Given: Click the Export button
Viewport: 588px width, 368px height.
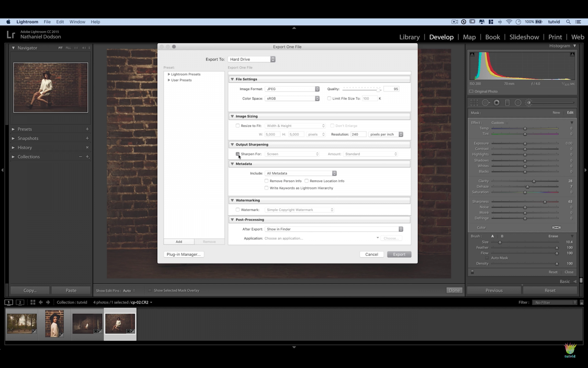Looking at the screenshot, I should (399, 254).
